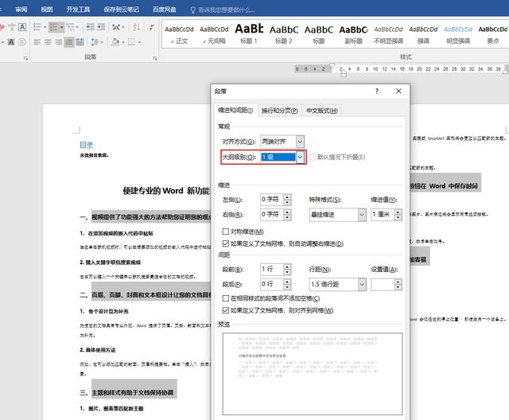Uncheck 自动调整右缩进 checkbox

pyautogui.click(x=226, y=243)
